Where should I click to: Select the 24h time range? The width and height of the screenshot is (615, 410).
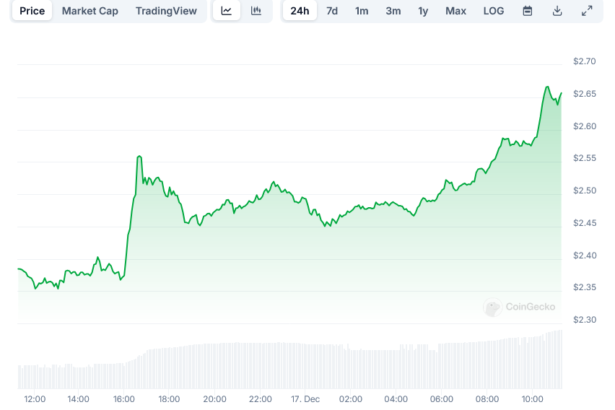pyautogui.click(x=299, y=11)
